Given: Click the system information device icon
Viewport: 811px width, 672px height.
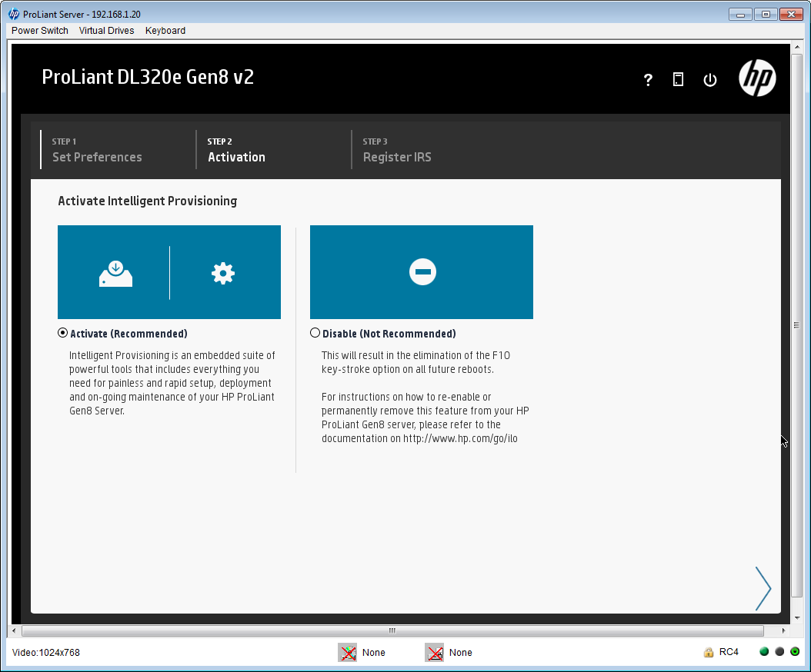Looking at the screenshot, I should coord(678,80).
